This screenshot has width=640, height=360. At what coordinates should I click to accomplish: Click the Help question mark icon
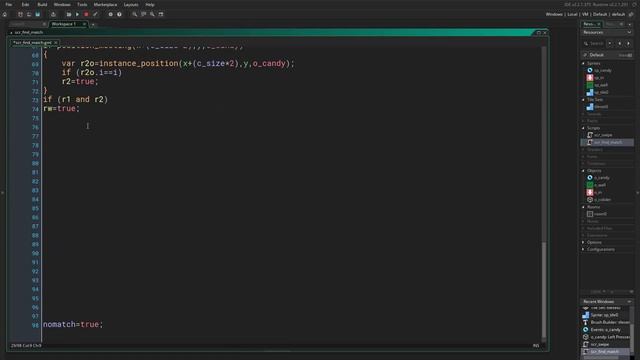(119, 14)
